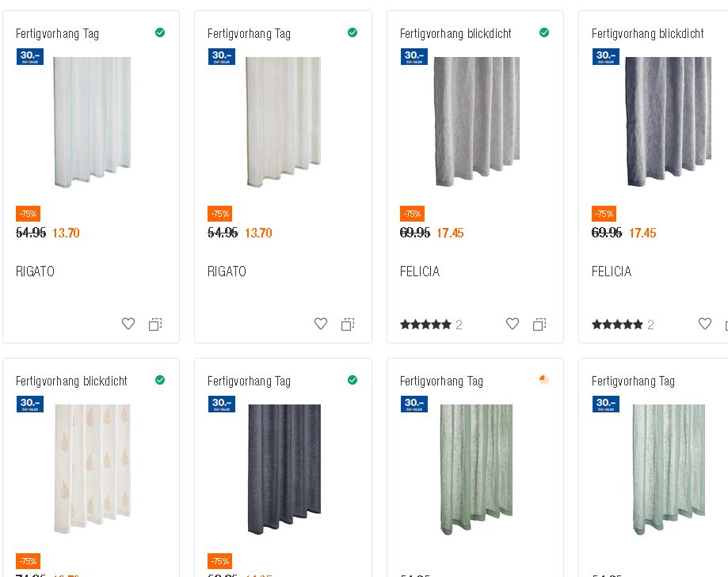
Task: Click the RIGATO name under the beige curtain
Action: pos(227,271)
